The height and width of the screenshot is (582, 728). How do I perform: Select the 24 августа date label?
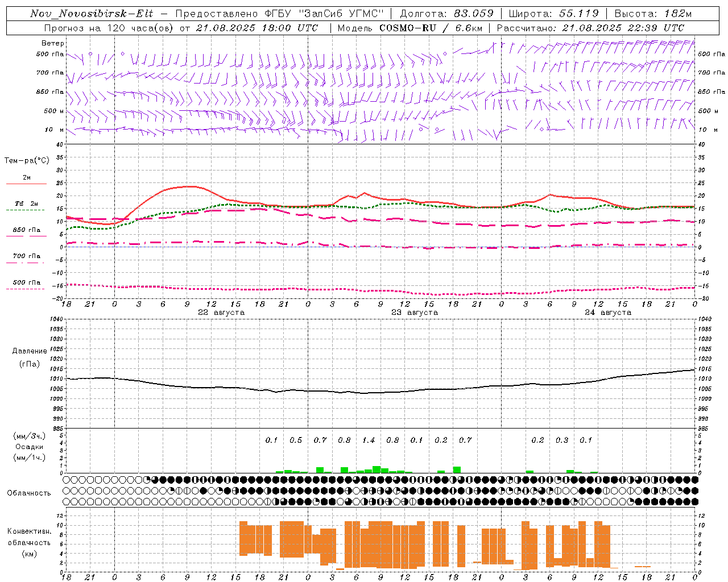[x=608, y=313]
